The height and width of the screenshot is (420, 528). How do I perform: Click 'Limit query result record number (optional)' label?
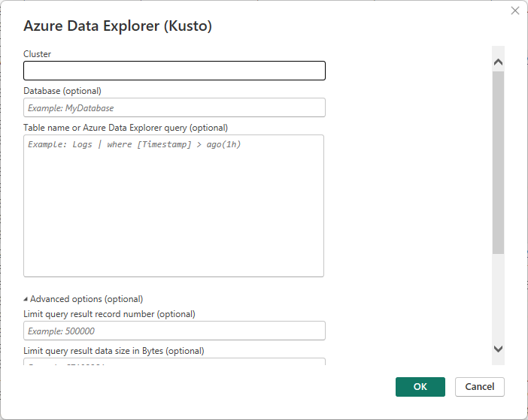110,314
